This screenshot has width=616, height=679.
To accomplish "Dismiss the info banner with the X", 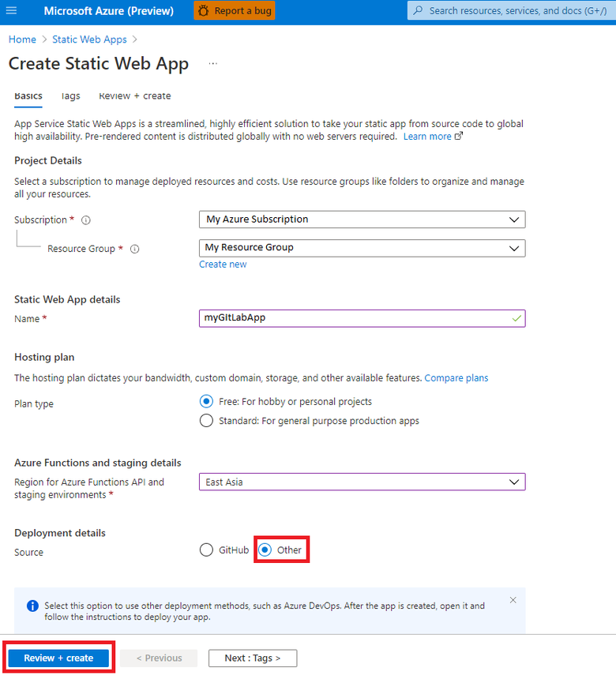I will [x=513, y=600].
